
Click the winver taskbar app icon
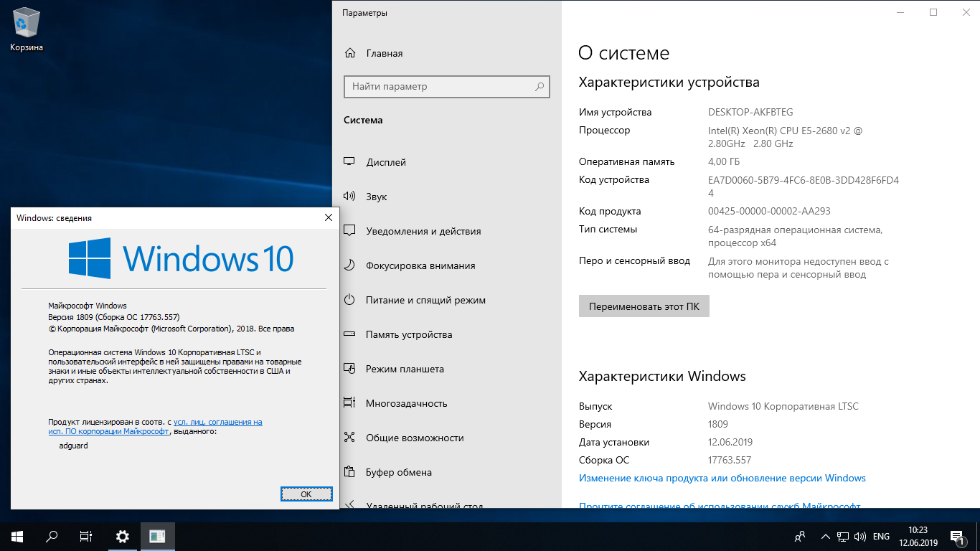pyautogui.click(x=157, y=537)
